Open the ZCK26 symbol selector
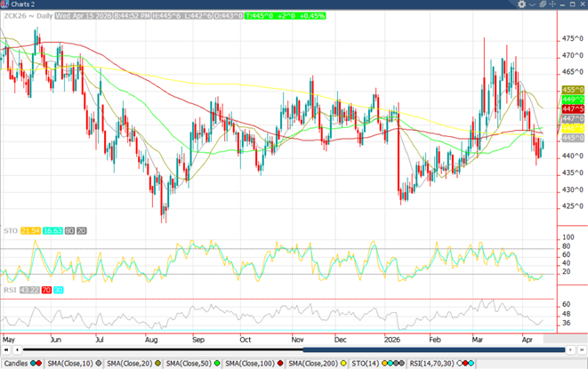Image resolution: width=588 pixels, height=369 pixels. 15,16
